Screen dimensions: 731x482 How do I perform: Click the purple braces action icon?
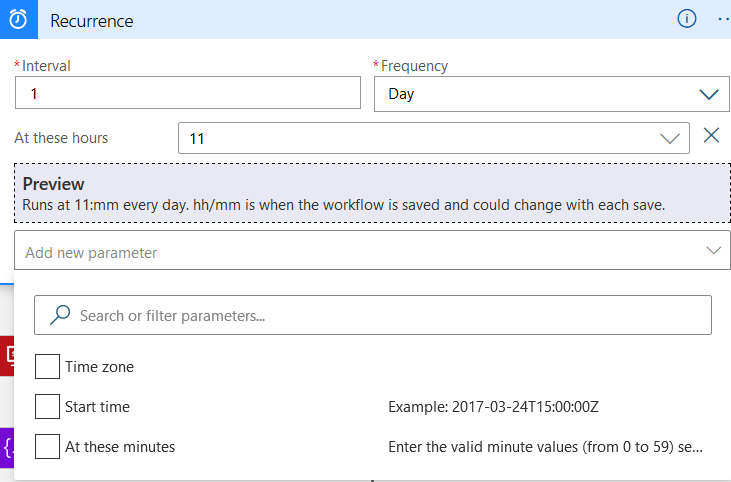(7, 447)
